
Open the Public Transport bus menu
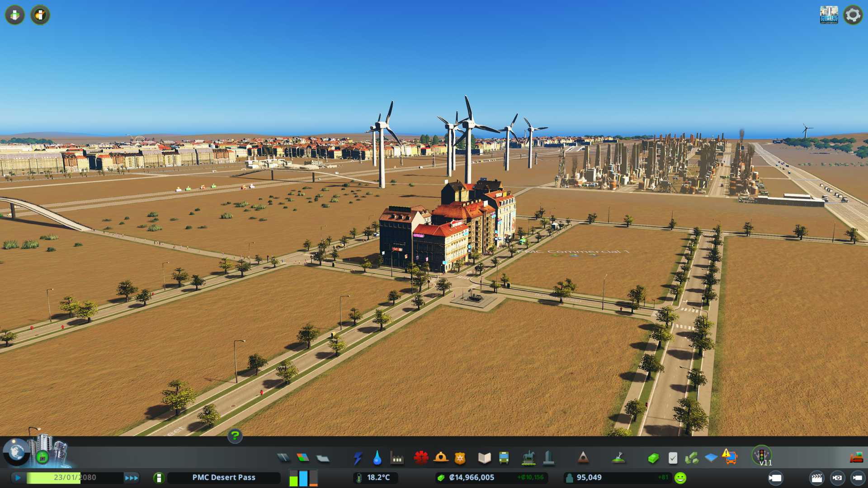coord(504,458)
